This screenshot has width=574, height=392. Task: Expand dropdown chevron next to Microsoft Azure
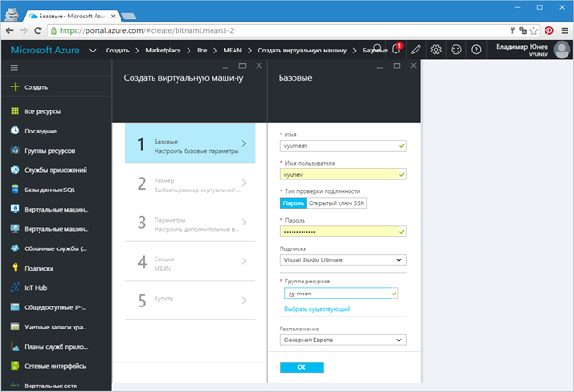pos(93,51)
